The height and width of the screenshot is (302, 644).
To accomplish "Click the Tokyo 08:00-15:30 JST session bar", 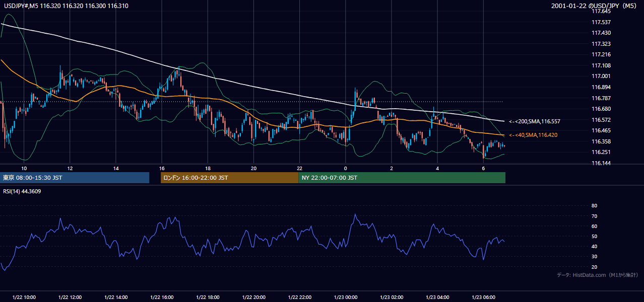I will tap(75, 178).
